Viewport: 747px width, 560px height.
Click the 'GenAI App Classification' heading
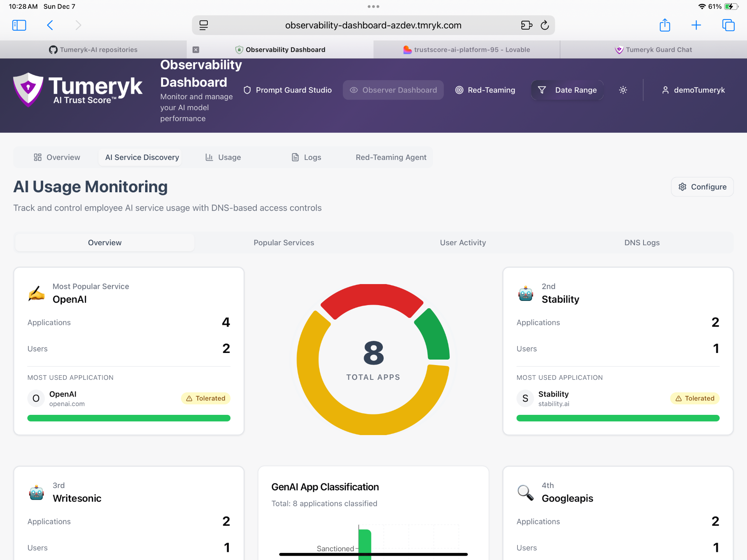click(x=325, y=487)
